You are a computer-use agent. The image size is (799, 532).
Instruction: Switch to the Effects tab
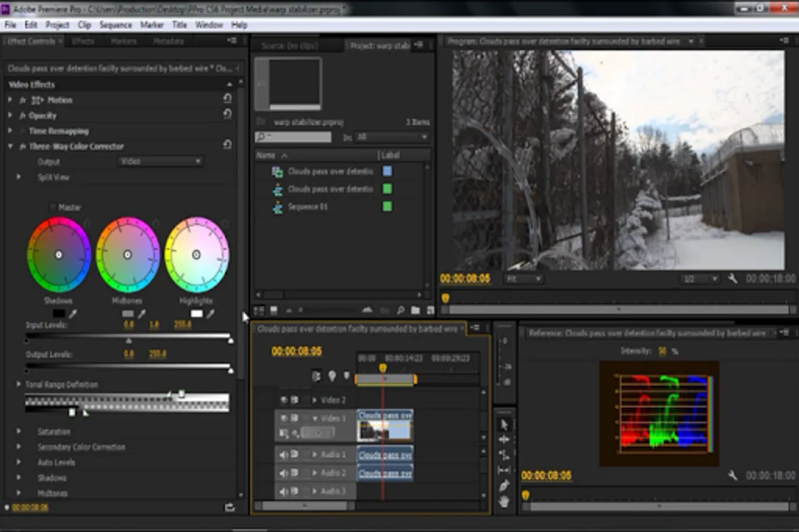click(83, 41)
